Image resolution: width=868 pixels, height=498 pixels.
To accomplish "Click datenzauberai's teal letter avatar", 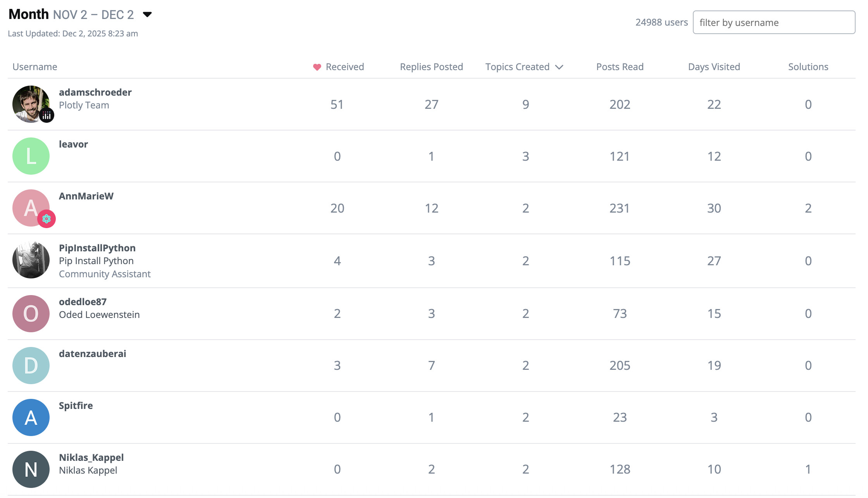I will 31,366.
